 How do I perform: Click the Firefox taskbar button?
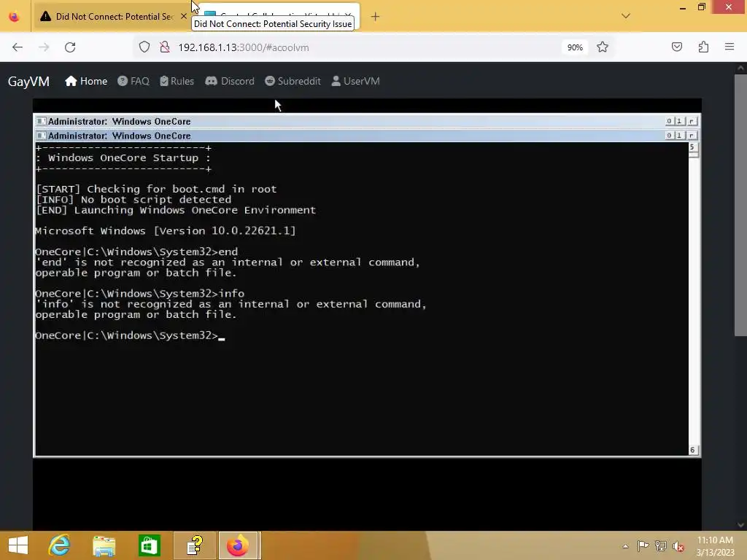[239, 545]
